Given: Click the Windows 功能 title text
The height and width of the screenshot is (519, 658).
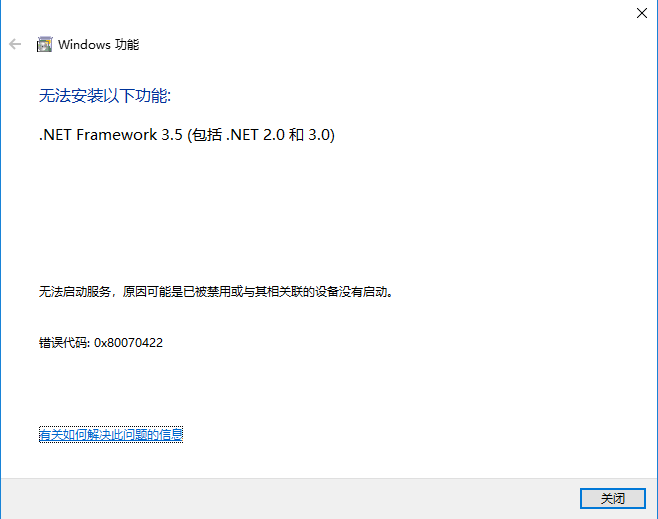Looking at the screenshot, I should 98,44.
